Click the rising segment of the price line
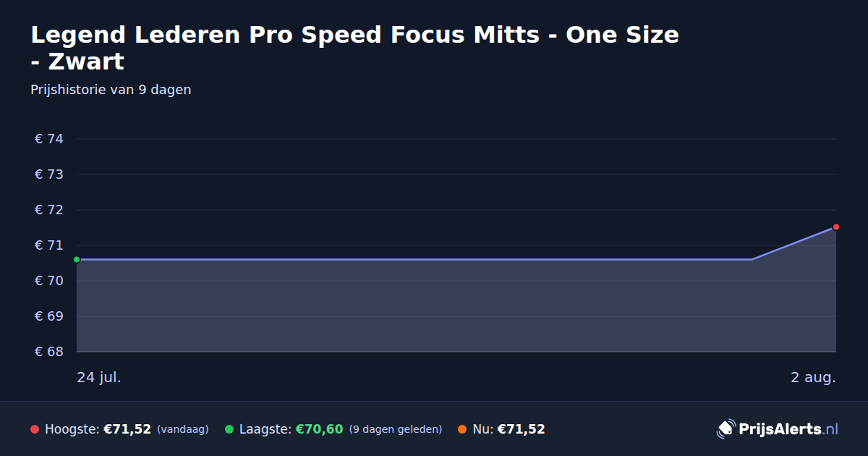The image size is (868, 456). point(793,243)
